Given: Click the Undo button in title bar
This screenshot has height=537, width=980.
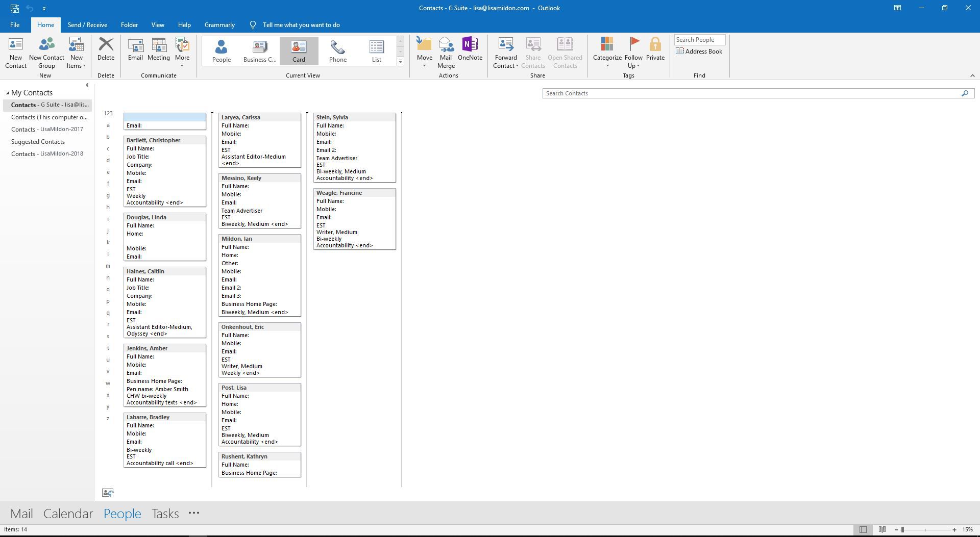Looking at the screenshot, I should pyautogui.click(x=30, y=8).
